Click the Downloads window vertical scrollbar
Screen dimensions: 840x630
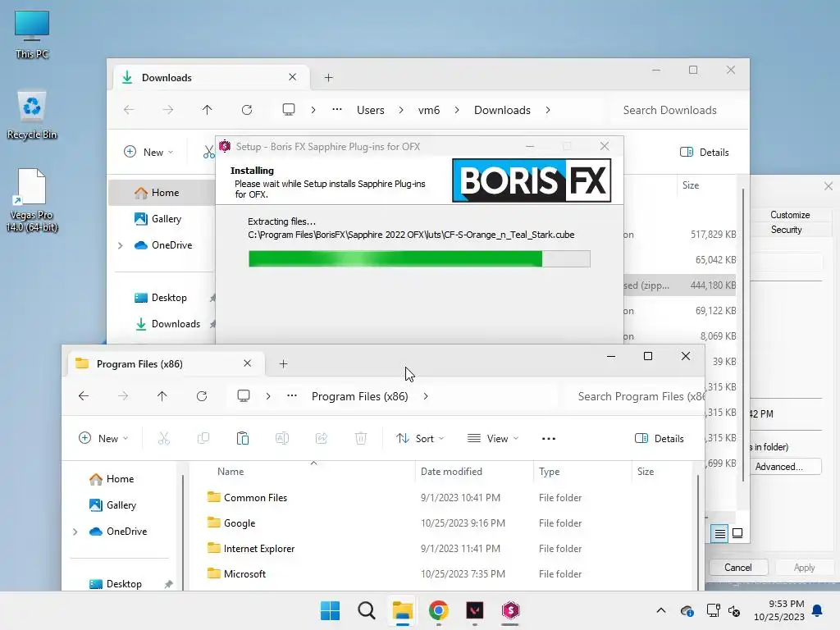[742, 335]
